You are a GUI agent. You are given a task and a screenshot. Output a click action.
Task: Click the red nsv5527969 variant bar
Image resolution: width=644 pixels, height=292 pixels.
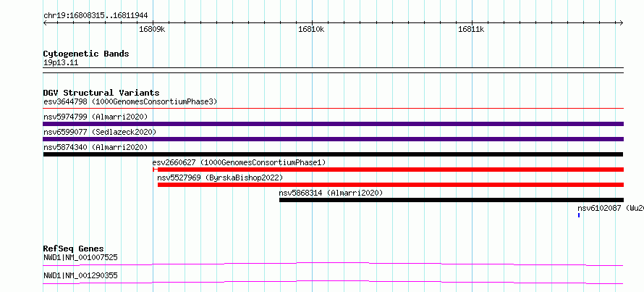[x=391, y=185]
